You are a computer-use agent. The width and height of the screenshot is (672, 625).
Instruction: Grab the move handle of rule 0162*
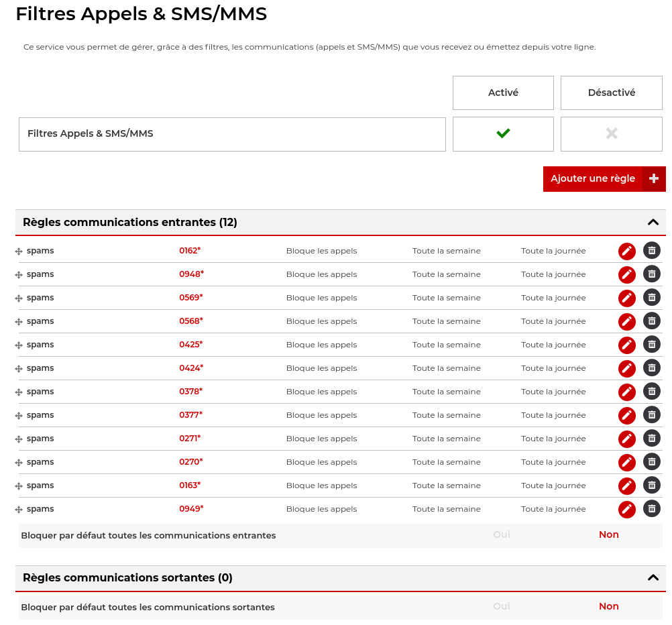coord(18,251)
